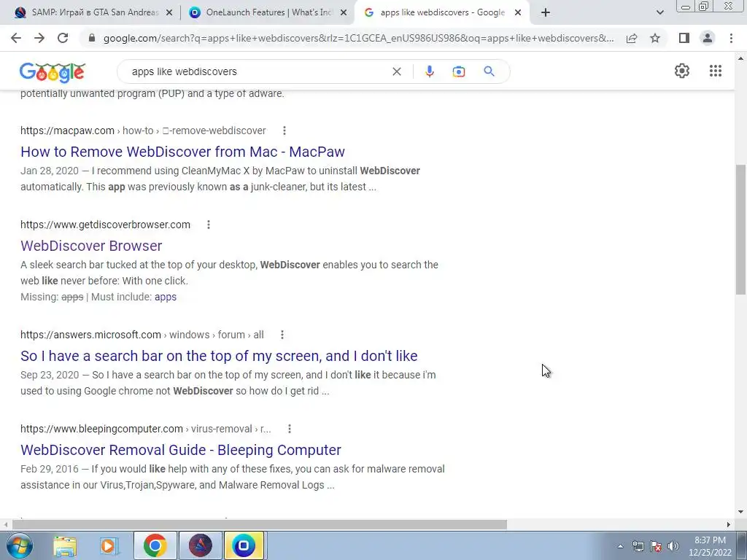Focus the Google search input field
The image size is (747, 560).
pos(258,71)
